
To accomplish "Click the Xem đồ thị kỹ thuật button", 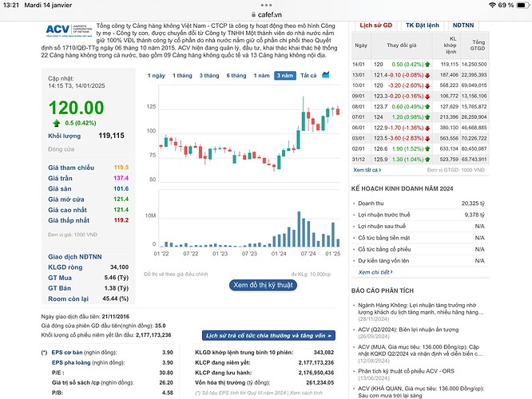I will click(x=263, y=285).
